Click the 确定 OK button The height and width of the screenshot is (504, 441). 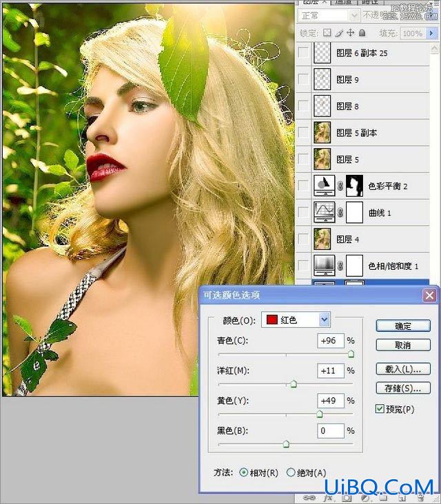(x=403, y=326)
